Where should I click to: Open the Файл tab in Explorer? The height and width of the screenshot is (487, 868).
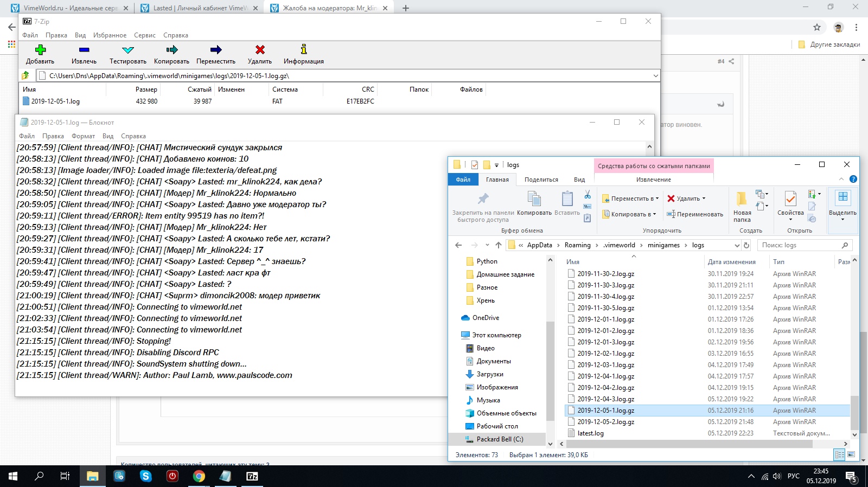click(463, 180)
